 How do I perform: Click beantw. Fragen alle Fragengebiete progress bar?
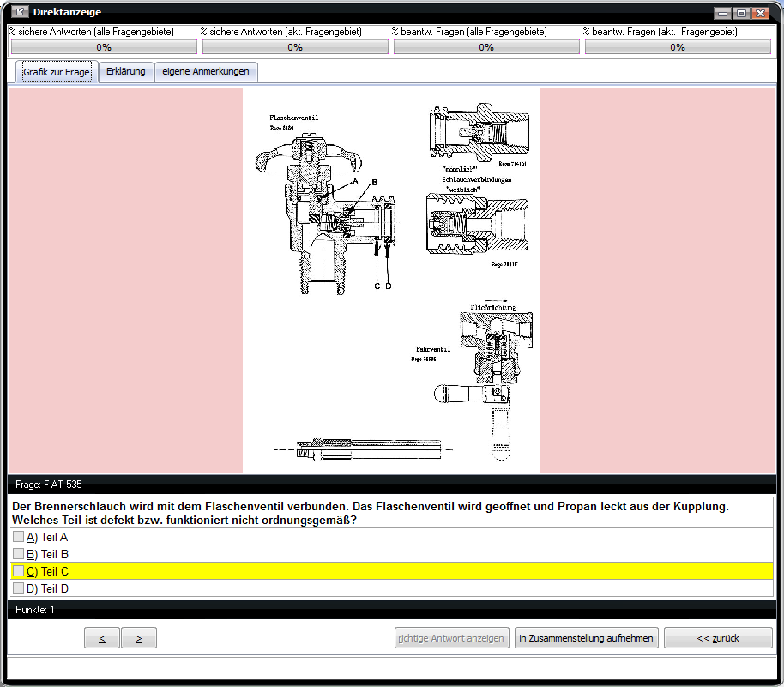coord(486,47)
